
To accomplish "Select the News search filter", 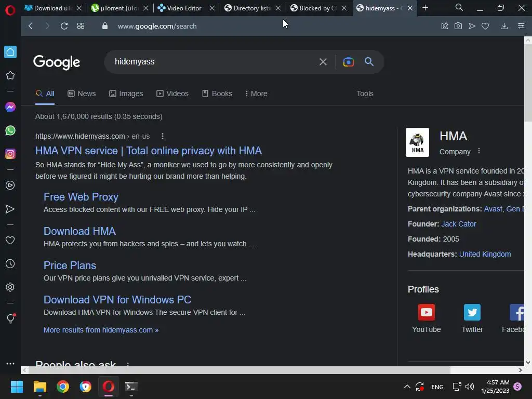I will [x=82, y=94].
